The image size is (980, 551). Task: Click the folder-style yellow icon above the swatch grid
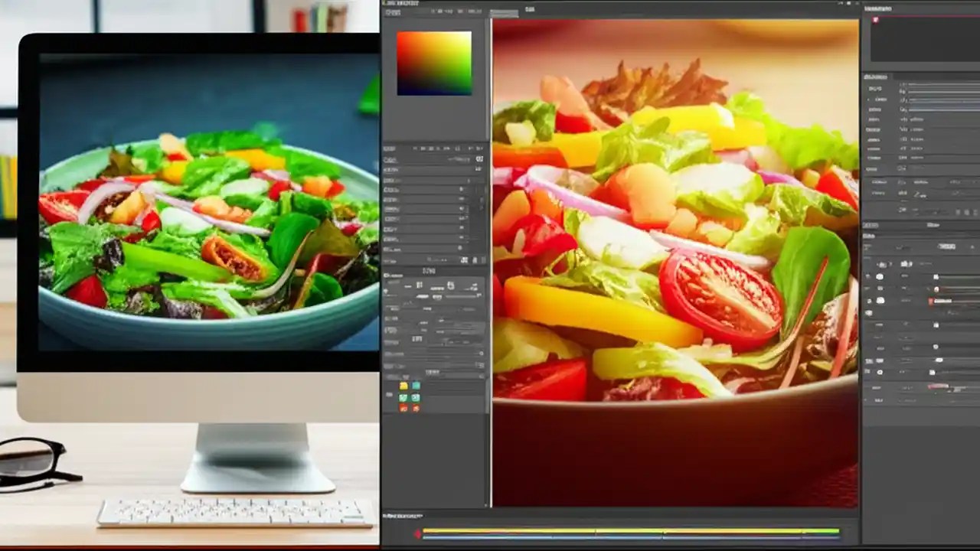403,385
